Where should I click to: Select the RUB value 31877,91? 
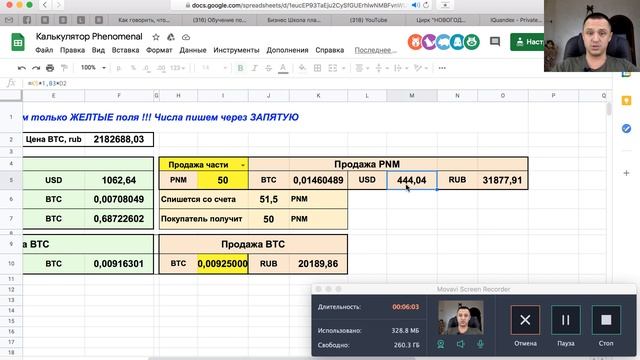click(x=502, y=180)
